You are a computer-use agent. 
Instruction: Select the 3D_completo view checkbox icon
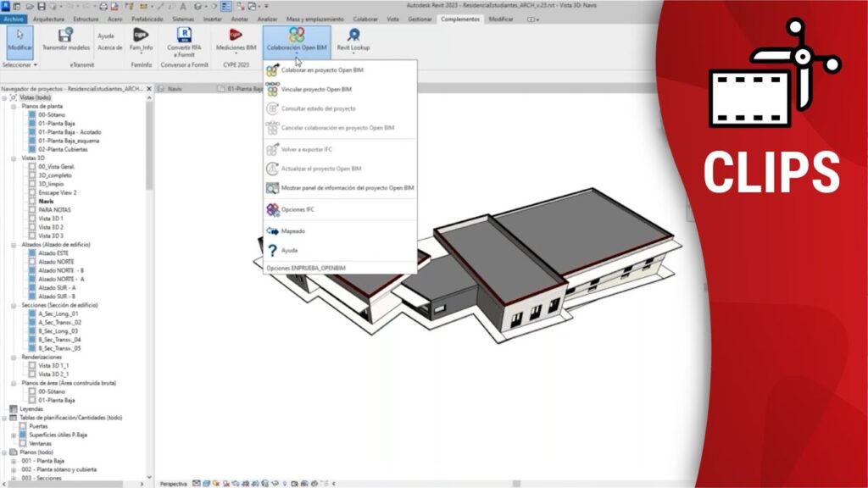[32, 175]
